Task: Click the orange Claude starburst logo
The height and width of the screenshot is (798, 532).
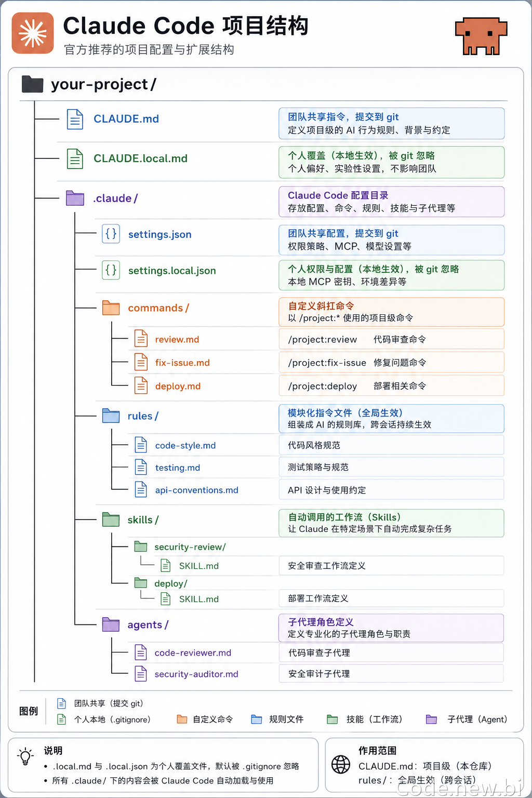Action: 33,33
